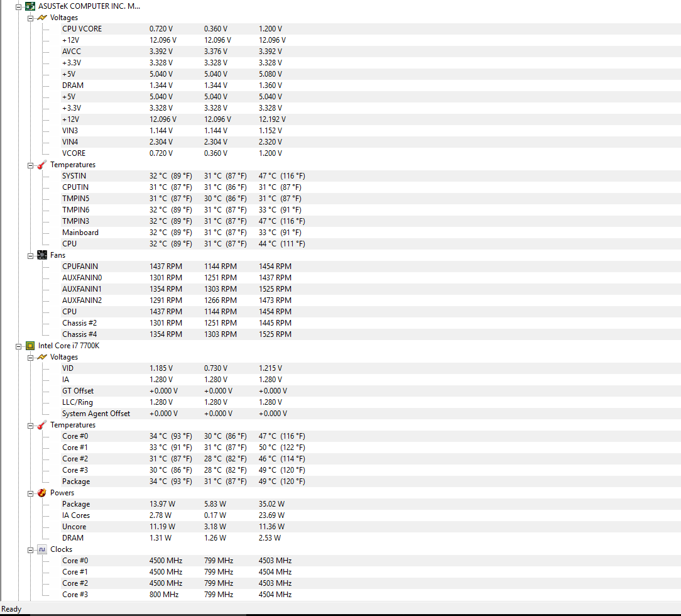Collapse the Intel Core i7 7700K node
Image resolution: width=681 pixels, height=616 pixels.
[18, 346]
